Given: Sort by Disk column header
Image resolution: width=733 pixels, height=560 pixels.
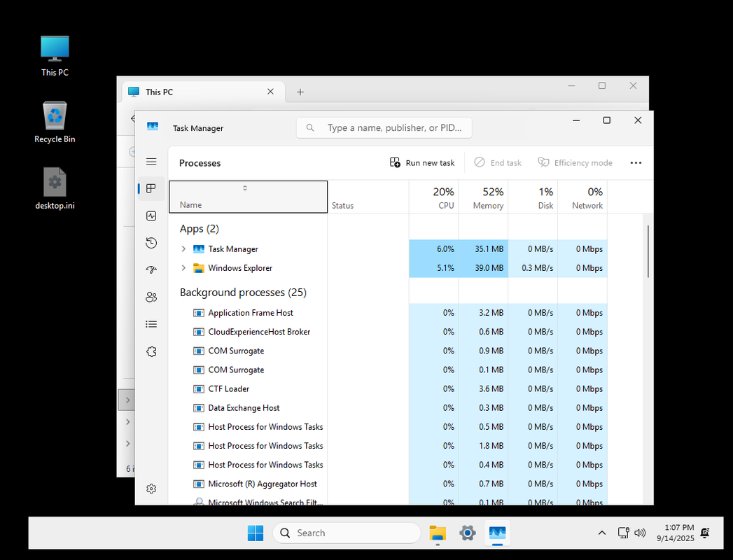Looking at the screenshot, I should 533,197.
